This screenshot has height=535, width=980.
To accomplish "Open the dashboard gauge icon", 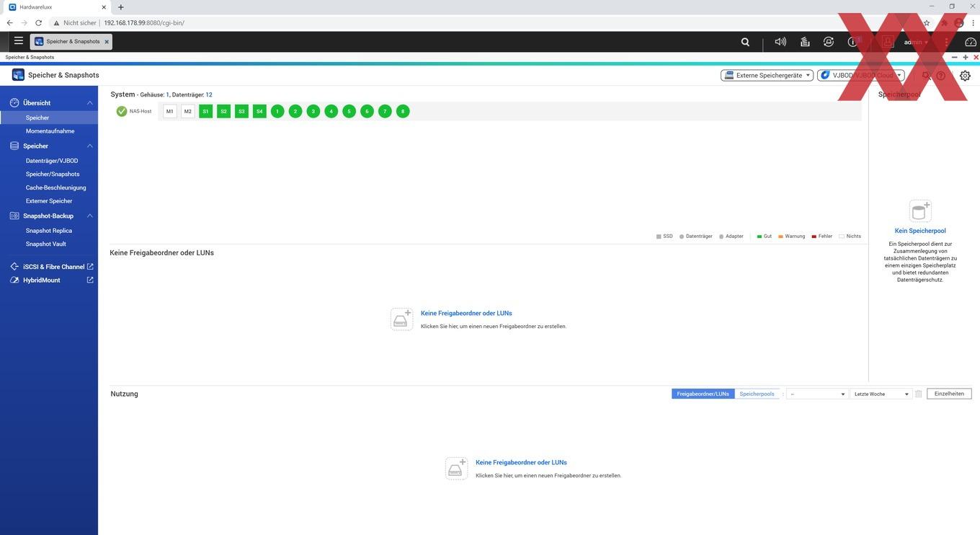I will pyautogui.click(x=970, y=42).
